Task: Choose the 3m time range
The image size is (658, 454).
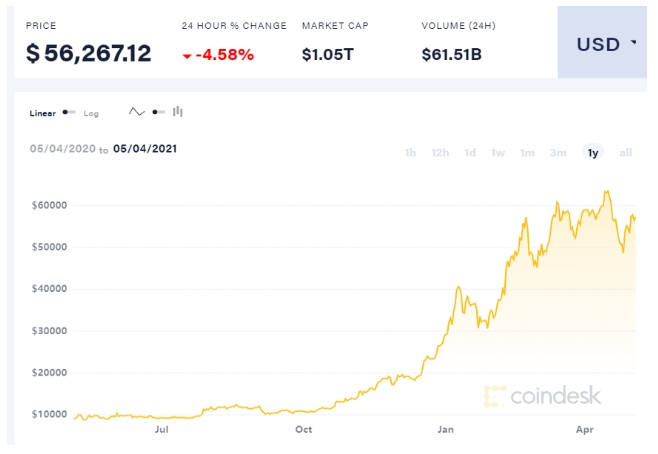Action: point(558,152)
